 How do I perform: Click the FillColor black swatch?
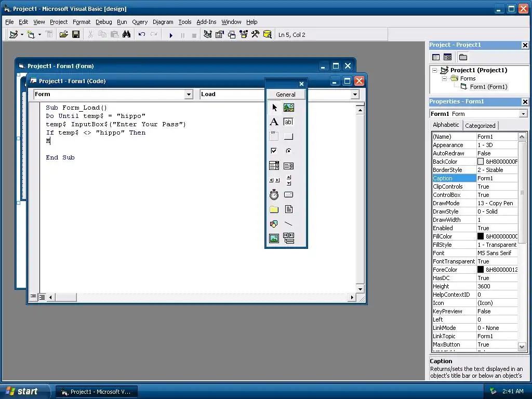pos(481,236)
